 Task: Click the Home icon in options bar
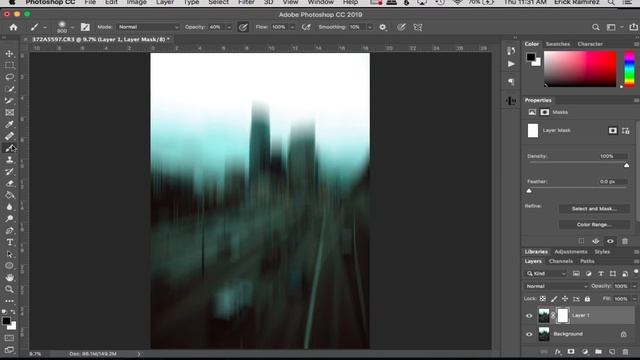tap(13, 27)
